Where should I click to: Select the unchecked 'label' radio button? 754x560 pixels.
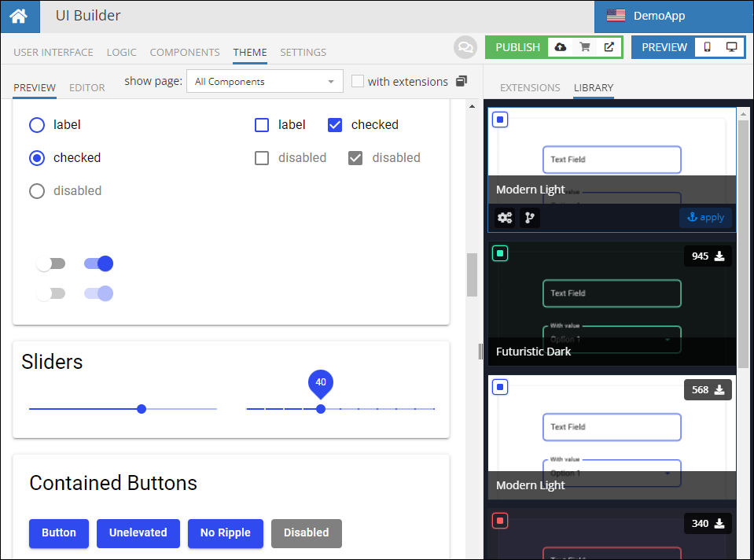pyautogui.click(x=37, y=125)
